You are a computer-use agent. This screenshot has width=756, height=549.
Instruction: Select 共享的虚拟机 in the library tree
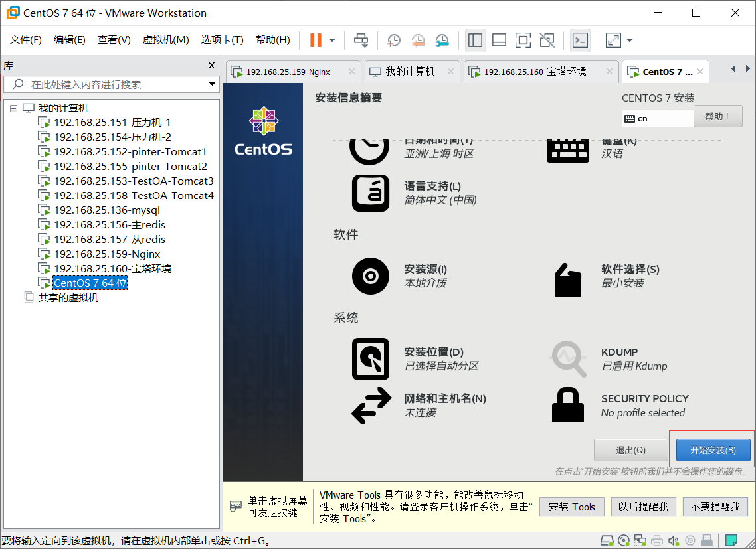click(x=68, y=298)
